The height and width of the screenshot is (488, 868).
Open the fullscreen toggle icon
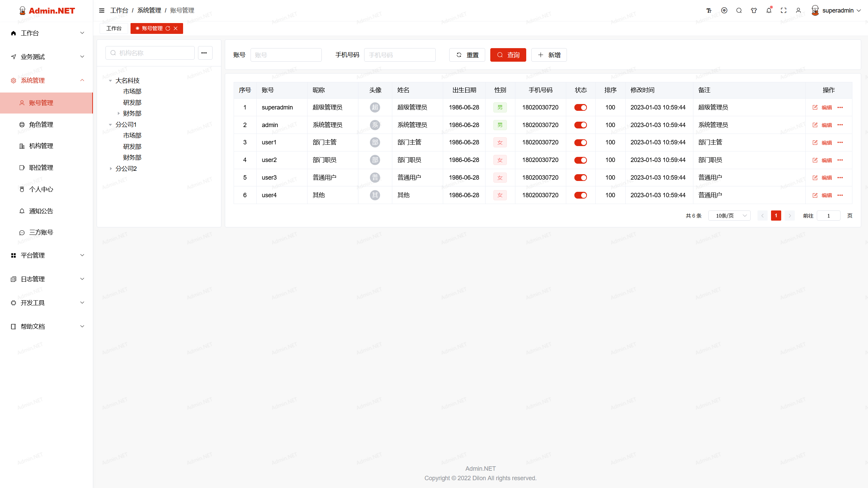click(784, 11)
